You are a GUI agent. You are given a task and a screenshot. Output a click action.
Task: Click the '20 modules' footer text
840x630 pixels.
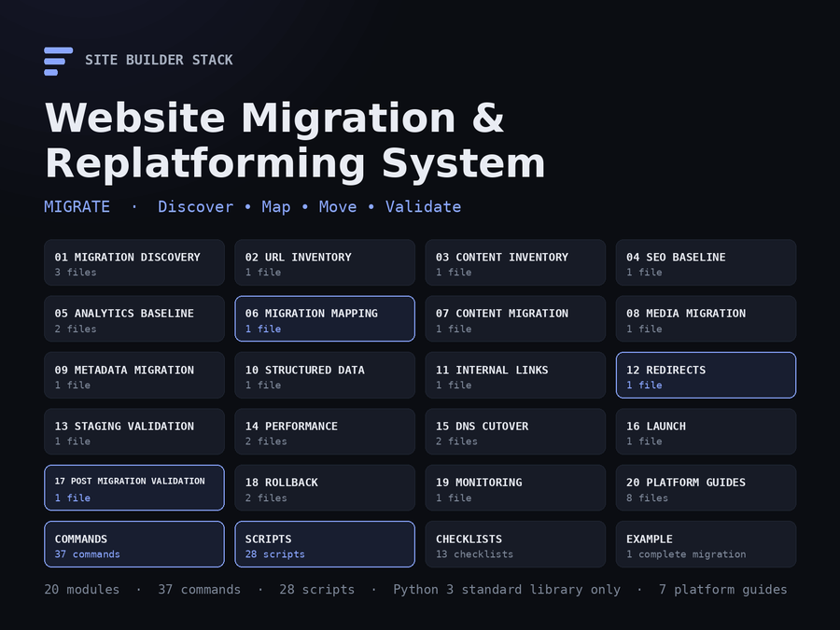[x=82, y=589]
